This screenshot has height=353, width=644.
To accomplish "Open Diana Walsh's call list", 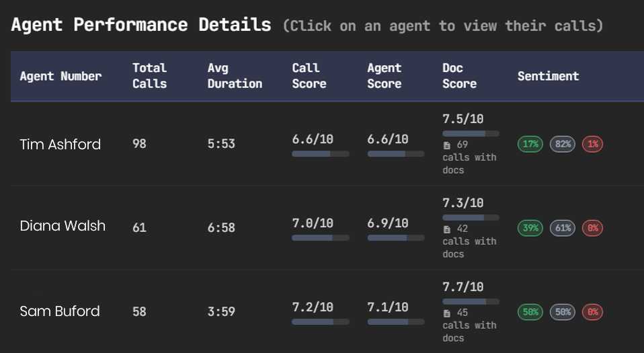I will (63, 226).
